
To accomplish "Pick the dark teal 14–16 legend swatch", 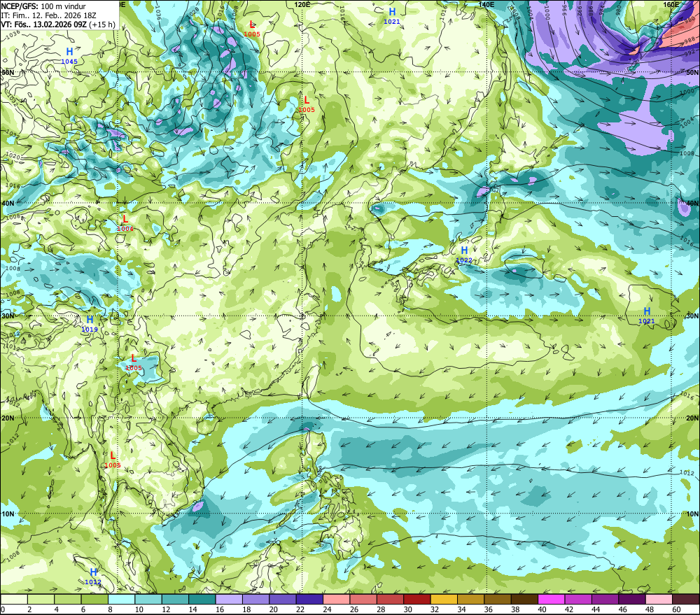I will tap(202, 599).
